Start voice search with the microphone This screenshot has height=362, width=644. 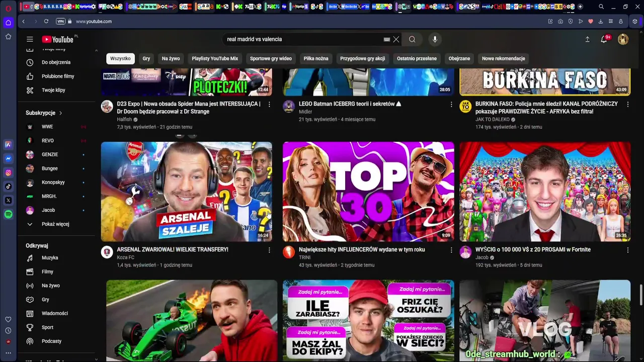click(435, 39)
